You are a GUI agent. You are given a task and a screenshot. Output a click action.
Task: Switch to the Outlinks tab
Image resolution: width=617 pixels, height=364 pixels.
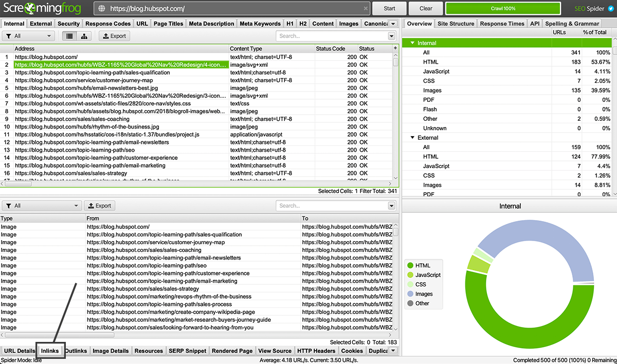(76, 351)
